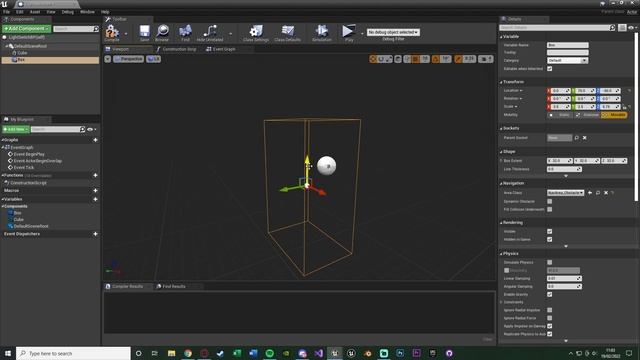Add a new Macro with plus icon
640x360 pixels.
95,191
